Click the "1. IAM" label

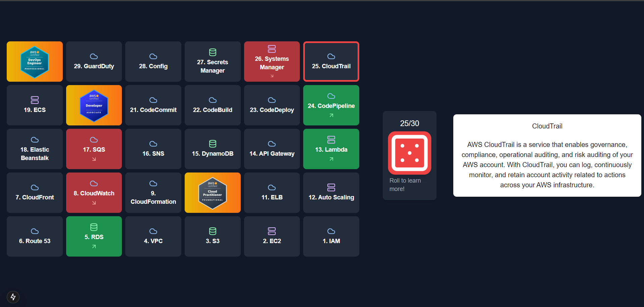point(331,241)
